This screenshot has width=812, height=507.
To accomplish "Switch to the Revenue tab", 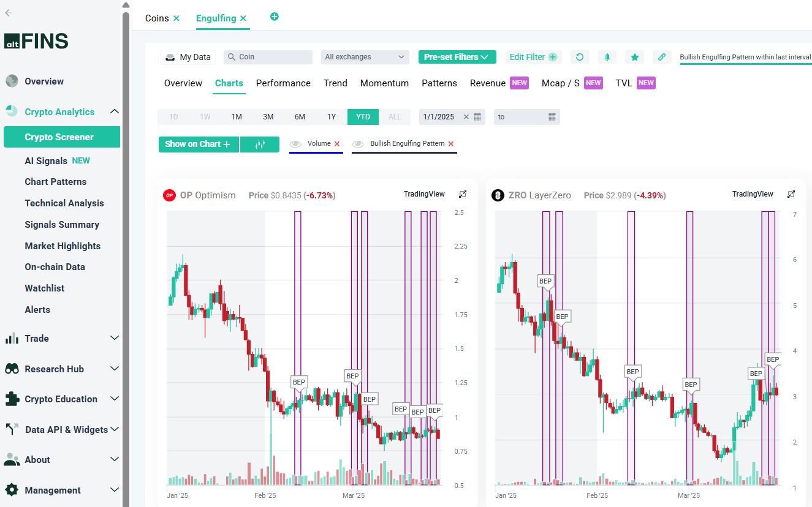I will [x=488, y=83].
